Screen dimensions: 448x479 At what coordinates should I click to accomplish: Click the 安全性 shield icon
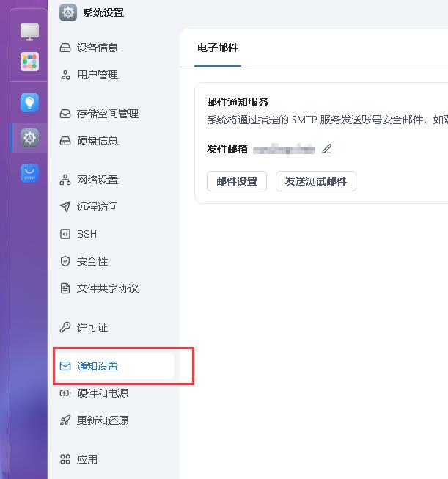click(x=65, y=261)
